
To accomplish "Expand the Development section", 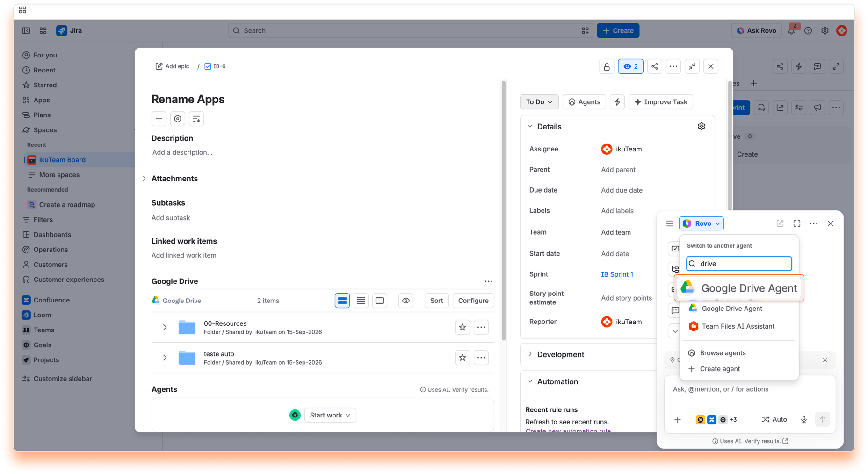I will click(530, 354).
